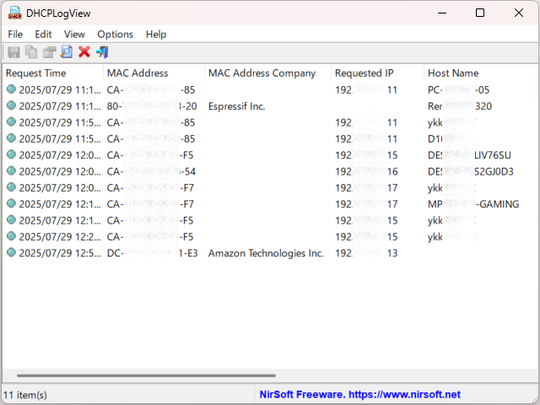Open the NirSoft Freeware website link
The height and width of the screenshot is (405, 540).
pyautogui.click(x=360, y=395)
